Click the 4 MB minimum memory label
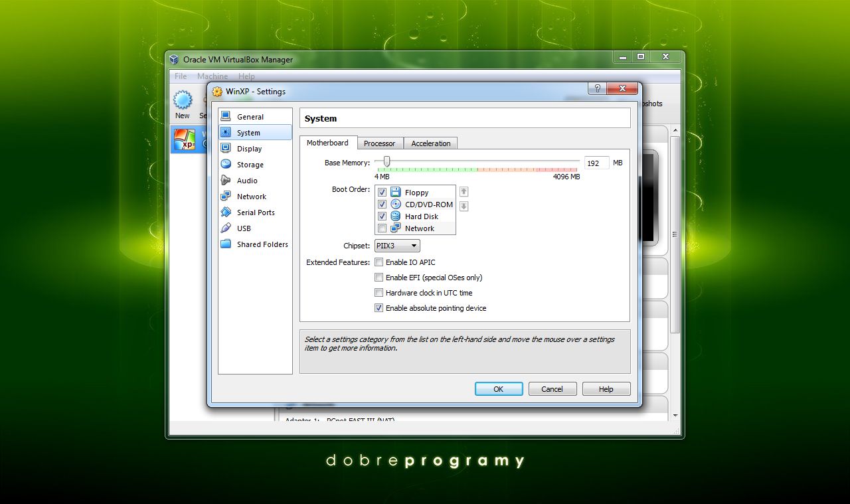The height and width of the screenshot is (504, 850). 382,177
